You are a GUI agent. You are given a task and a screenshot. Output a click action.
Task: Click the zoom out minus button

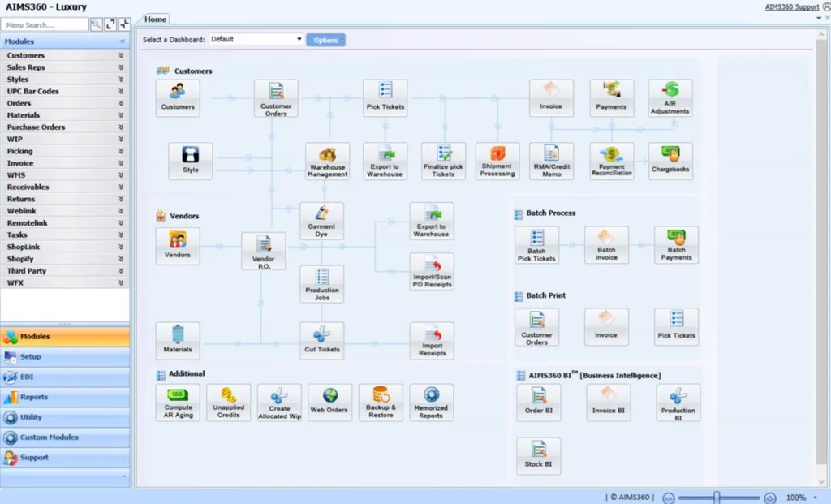pyautogui.click(x=669, y=498)
